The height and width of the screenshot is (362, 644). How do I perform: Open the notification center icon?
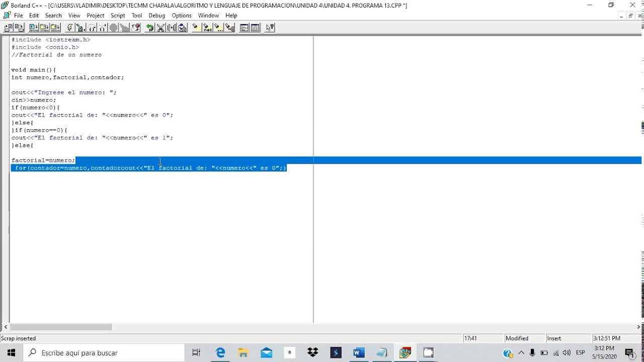pyautogui.click(x=630, y=353)
